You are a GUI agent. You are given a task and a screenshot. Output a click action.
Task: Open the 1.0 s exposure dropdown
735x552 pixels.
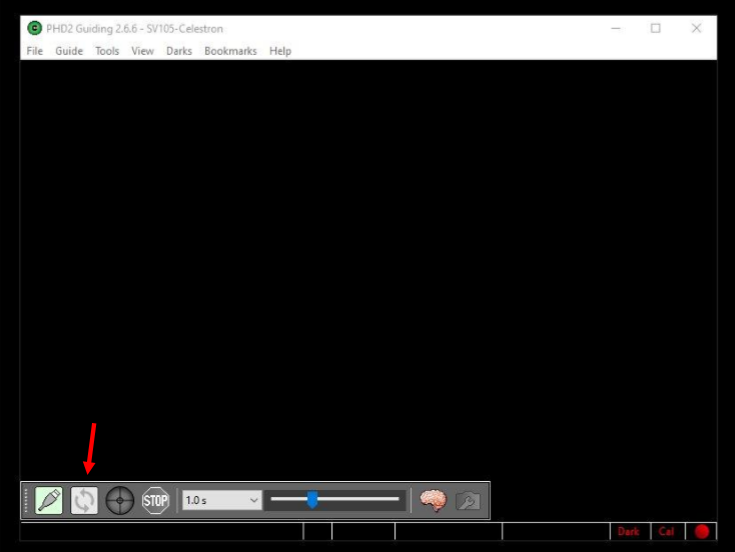coord(222,500)
